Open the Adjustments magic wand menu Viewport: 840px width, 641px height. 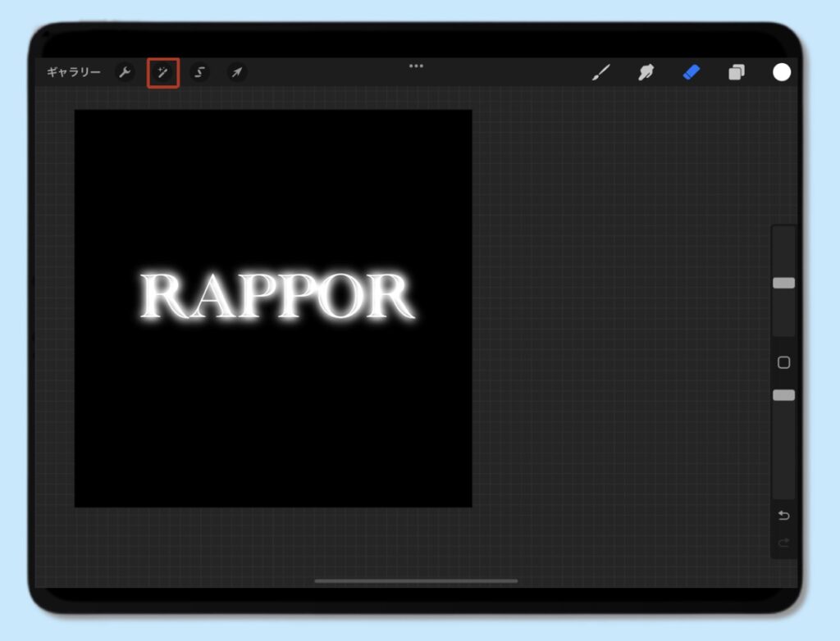(x=163, y=72)
